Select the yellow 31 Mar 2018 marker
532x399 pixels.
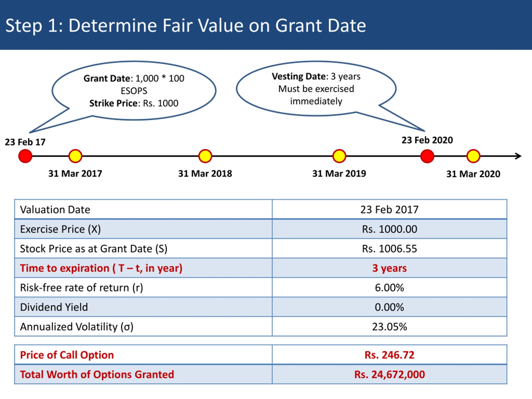click(205, 156)
